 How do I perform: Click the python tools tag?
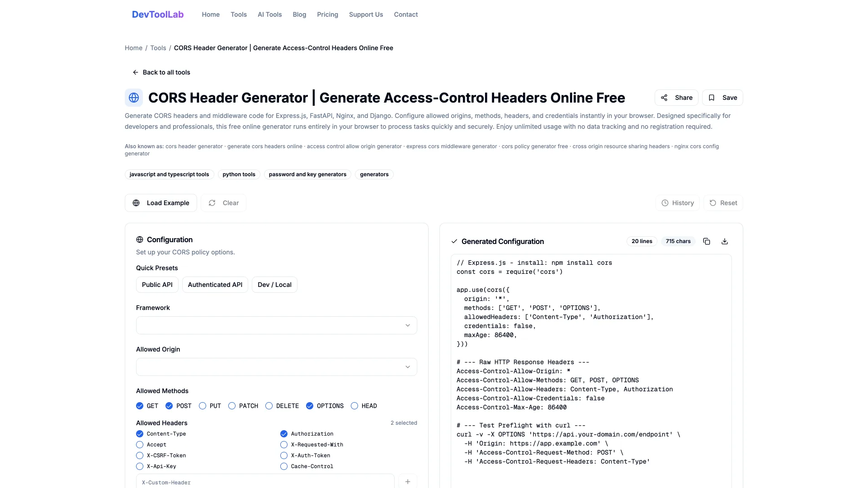(239, 174)
